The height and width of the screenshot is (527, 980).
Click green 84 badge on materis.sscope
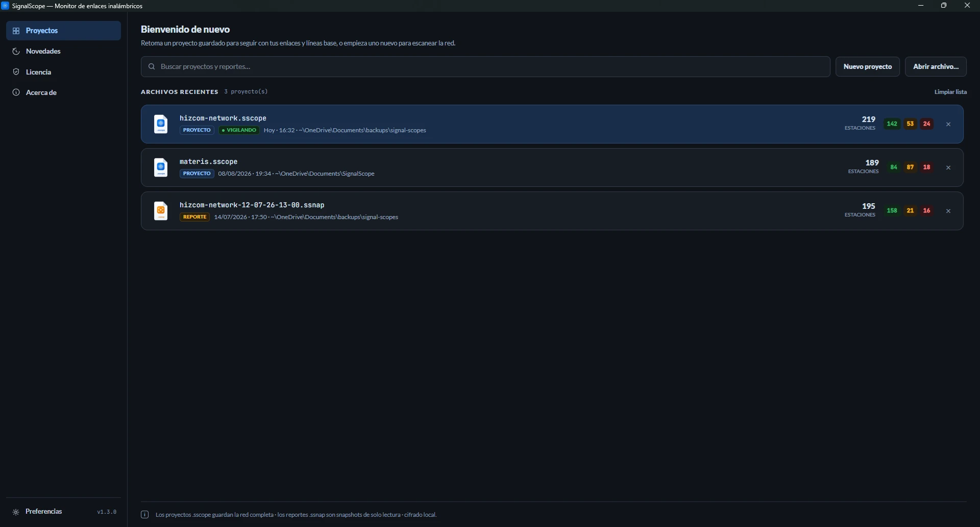click(x=894, y=167)
